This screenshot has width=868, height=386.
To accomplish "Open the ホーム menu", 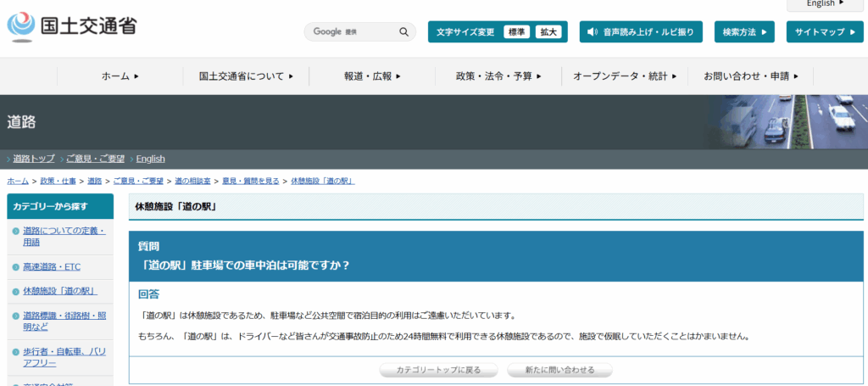I will pyautogui.click(x=120, y=76).
